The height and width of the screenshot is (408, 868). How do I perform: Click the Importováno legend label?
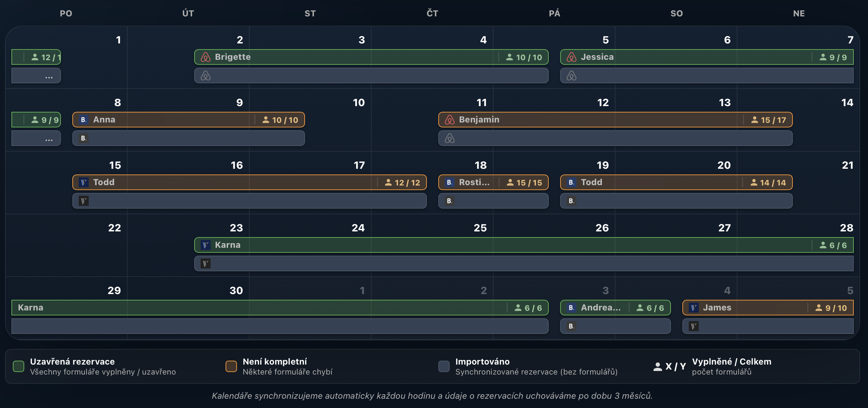482,362
